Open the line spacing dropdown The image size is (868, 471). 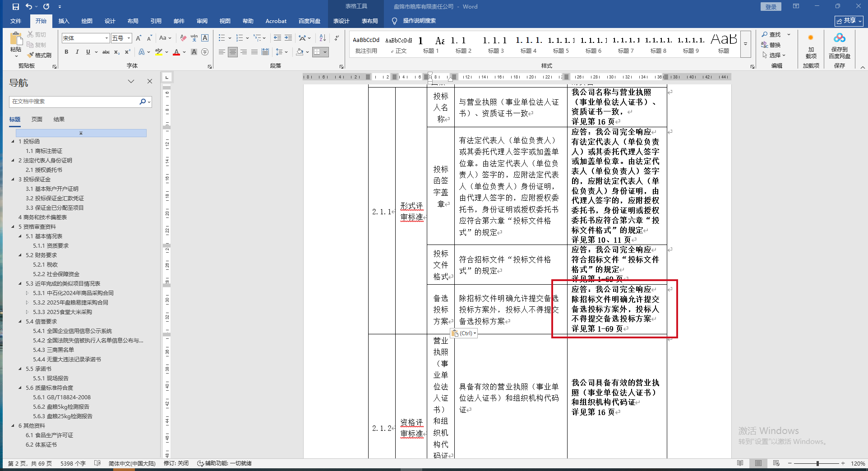282,52
